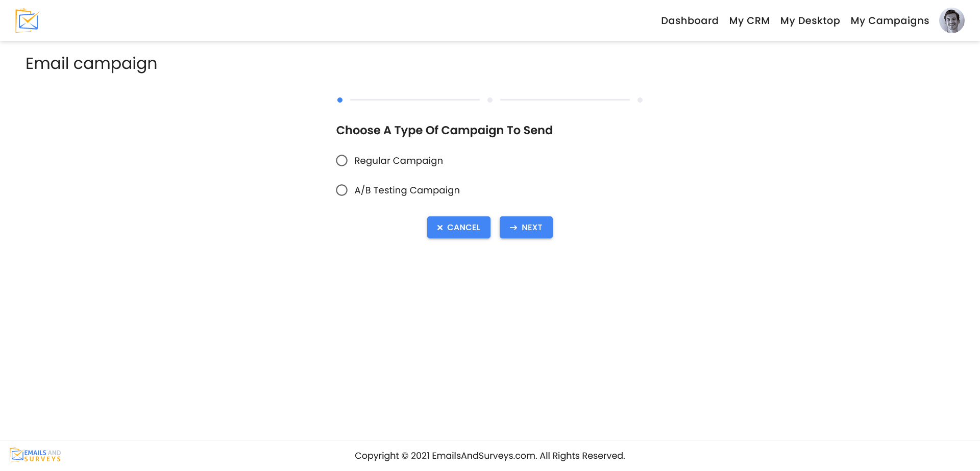Image resolution: width=980 pixels, height=471 pixels.
Task: Click the EmailsAndSurveys footer logo
Action: (36, 455)
